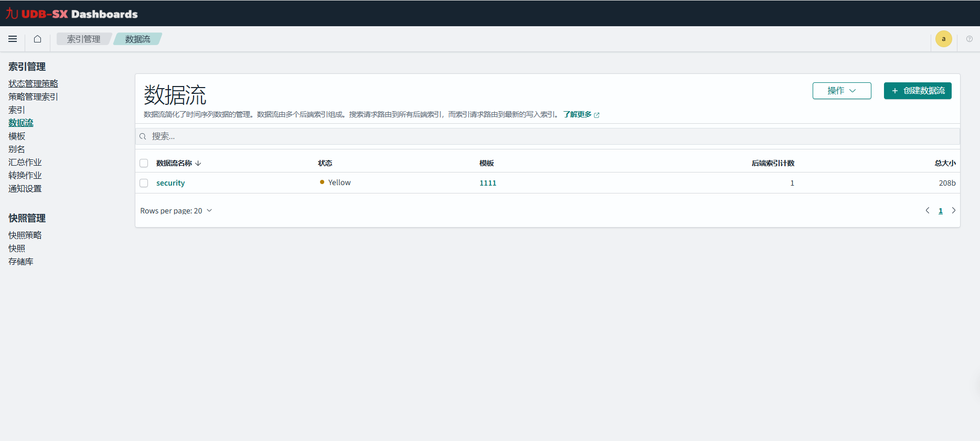This screenshot has height=441, width=980.
Task: Click the 创建数据流 button
Action: point(917,91)
